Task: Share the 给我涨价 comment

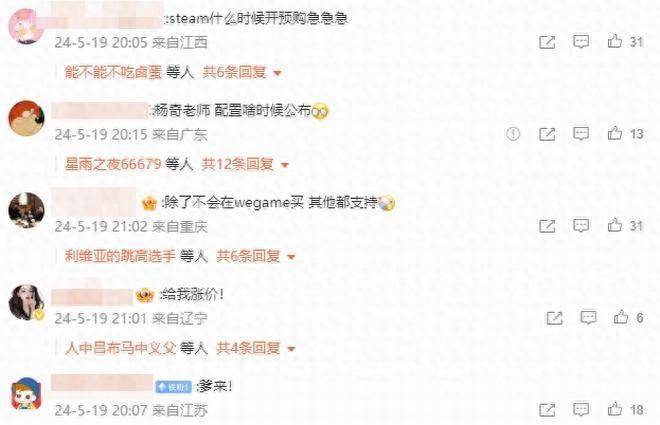Action: 554,318
